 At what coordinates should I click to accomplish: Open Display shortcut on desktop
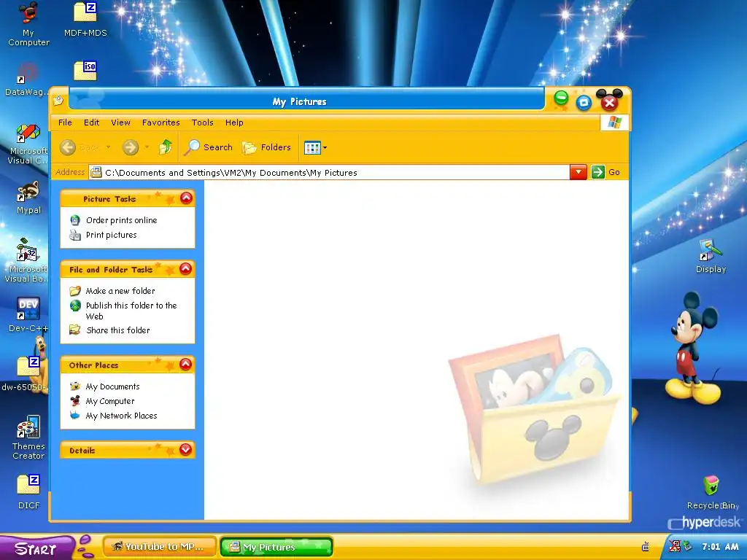pos(711,256)
